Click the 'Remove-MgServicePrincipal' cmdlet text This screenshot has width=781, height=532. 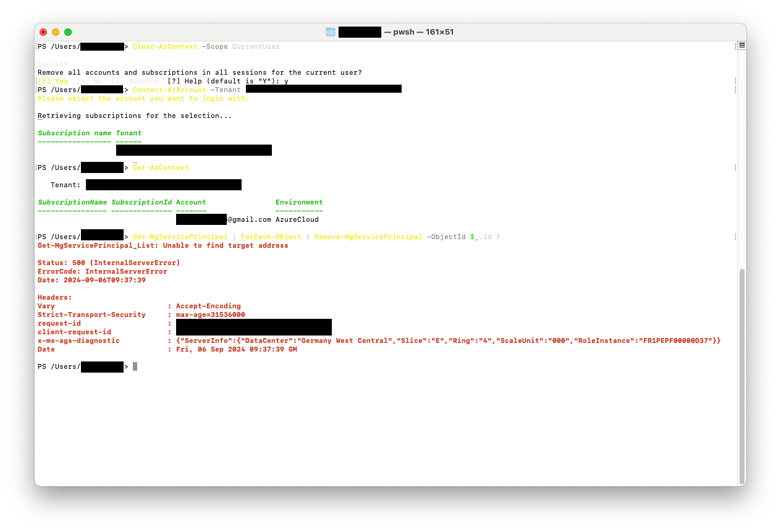pyautogui.click(x=368, y=237)
